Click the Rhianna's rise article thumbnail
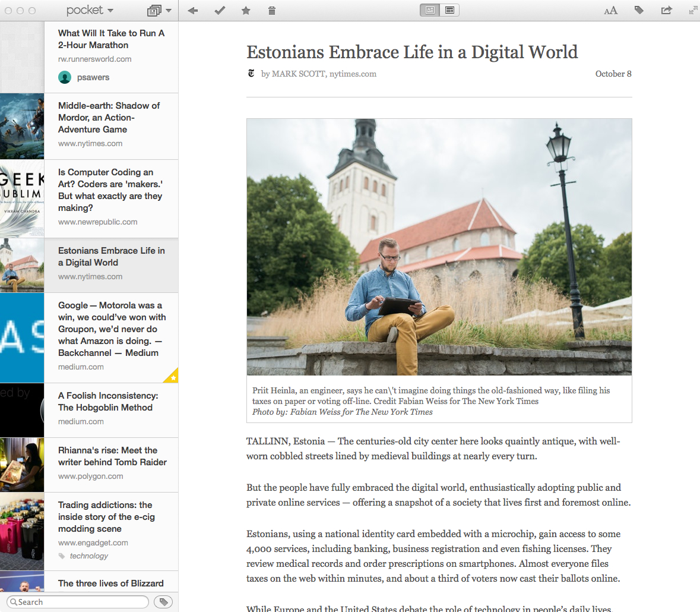 pos(22,465)
